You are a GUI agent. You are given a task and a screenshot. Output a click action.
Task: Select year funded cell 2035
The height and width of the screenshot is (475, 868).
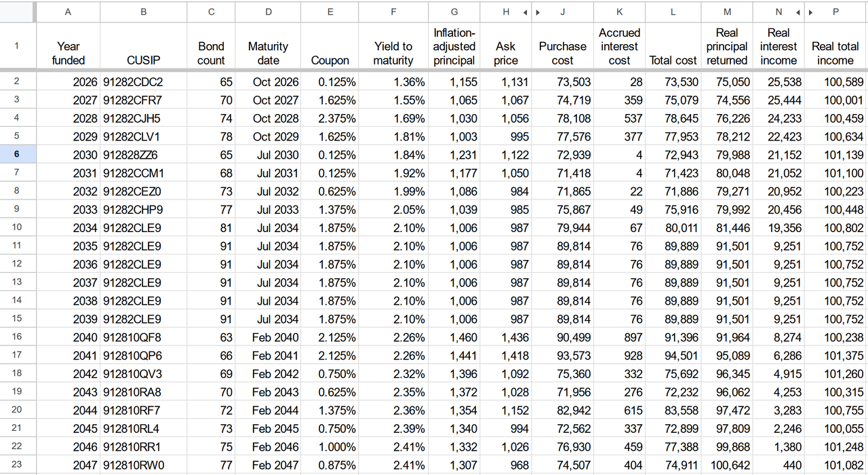point(68,247)
